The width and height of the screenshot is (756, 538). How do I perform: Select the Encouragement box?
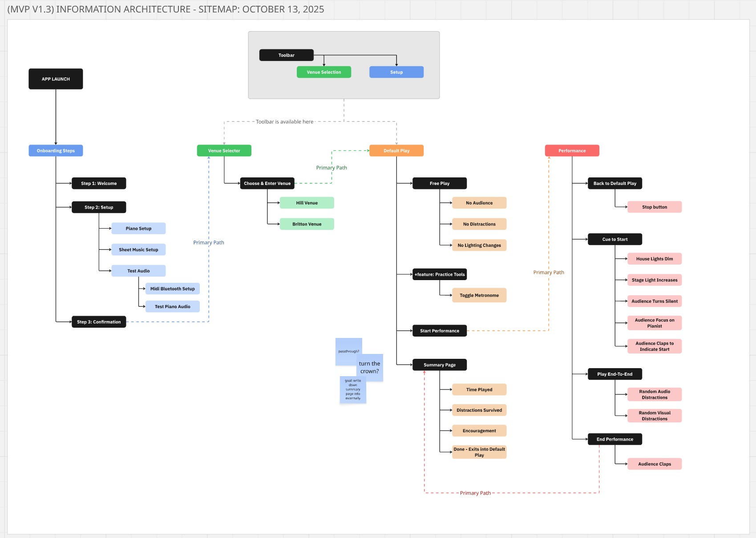[479, 430]
